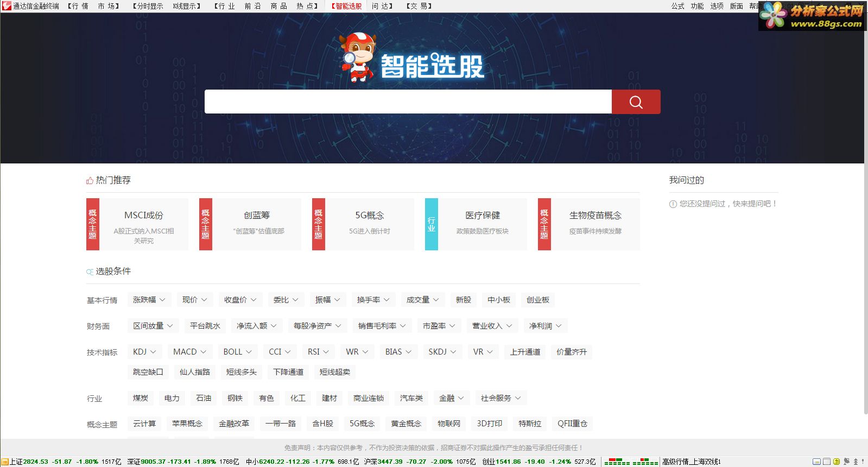Expand the 涨跌幅 dropdown
The height and width of the screenshot is (467, 868).
pyautogui.click(x=149, y=300)
